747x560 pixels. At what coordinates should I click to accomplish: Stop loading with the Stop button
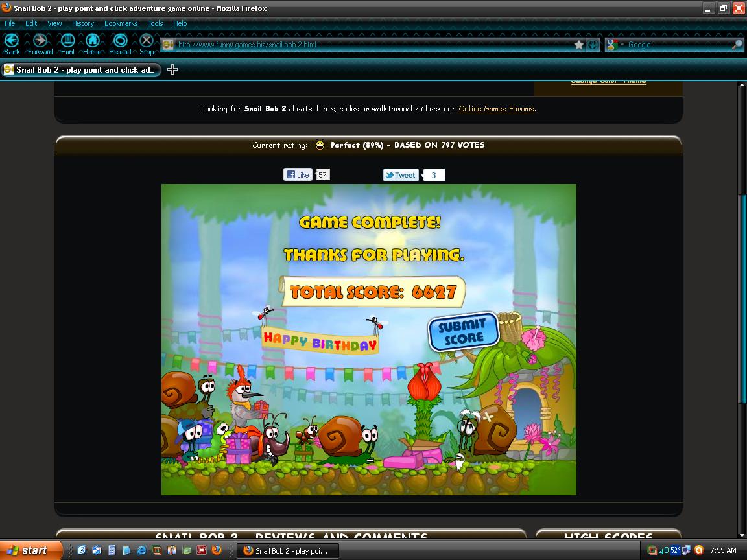point(147,44)
